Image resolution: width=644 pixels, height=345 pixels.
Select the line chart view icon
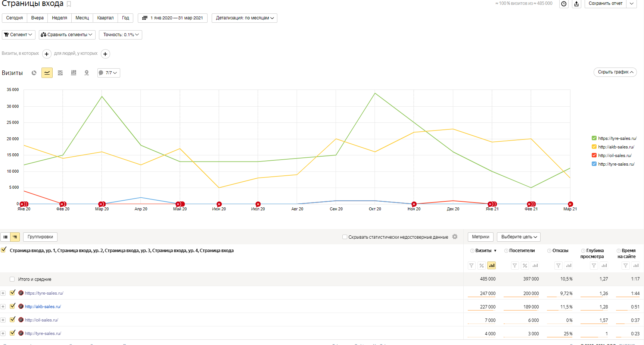(47, 73)
